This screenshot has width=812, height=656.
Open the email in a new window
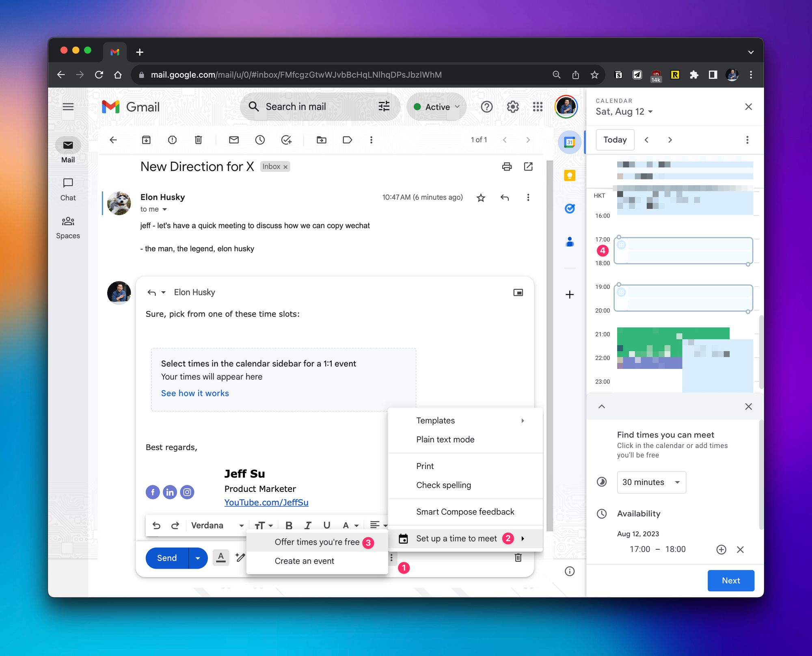[528, 167]
